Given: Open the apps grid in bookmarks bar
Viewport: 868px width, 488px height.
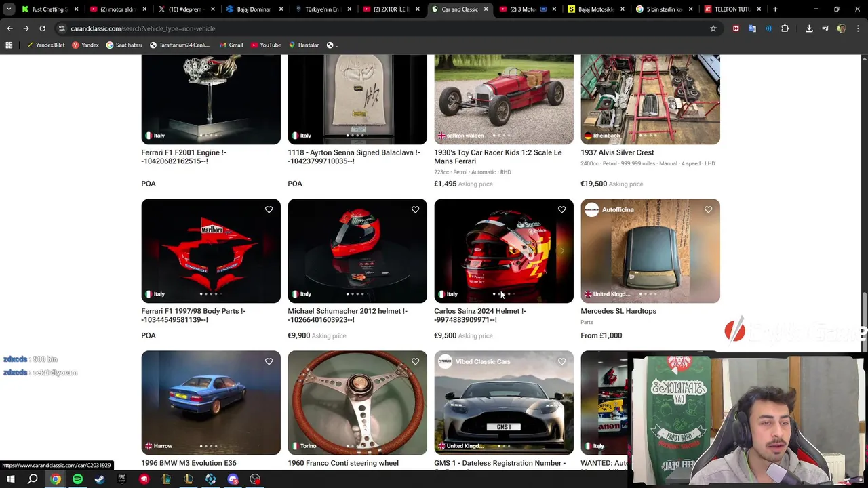Looking at the screenshot, I should 9,45.
